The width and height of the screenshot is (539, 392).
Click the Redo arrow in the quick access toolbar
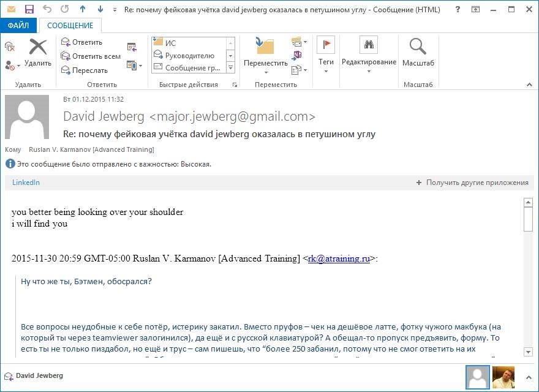[65, 9]
